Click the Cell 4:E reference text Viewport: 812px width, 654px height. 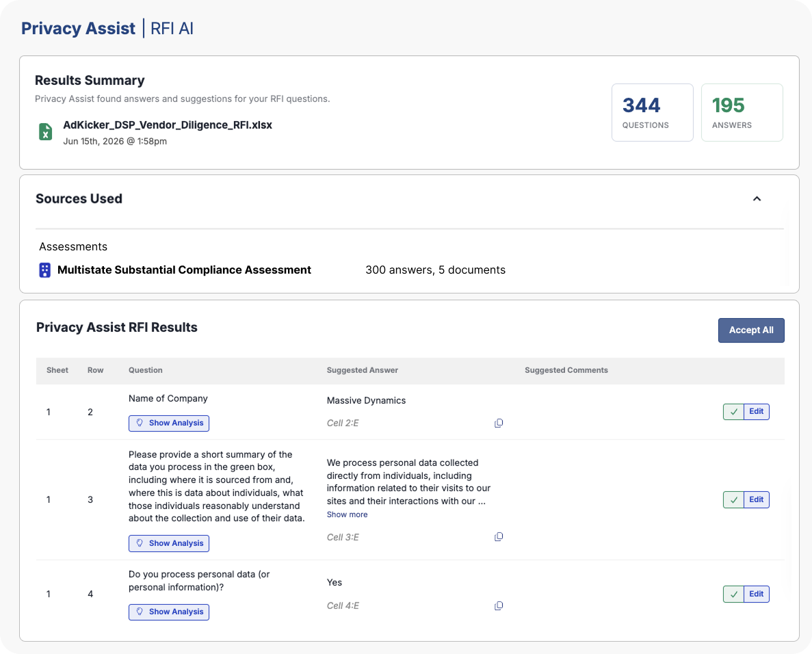point(343,606)
